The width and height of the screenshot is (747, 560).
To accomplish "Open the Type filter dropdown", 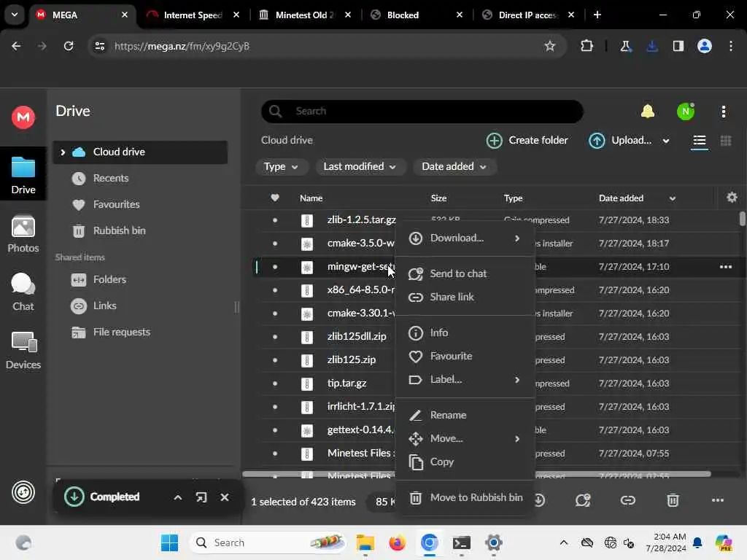I will [281, 167].
